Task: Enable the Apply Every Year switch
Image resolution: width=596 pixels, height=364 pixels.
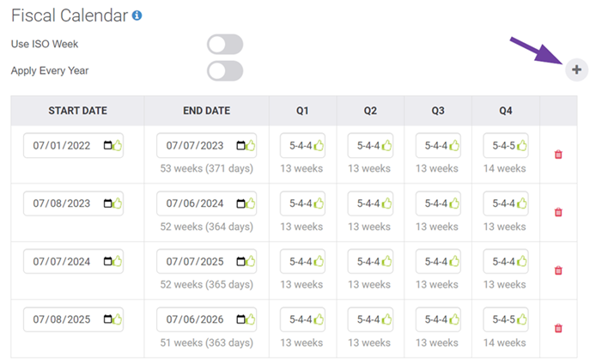Action: [x=224, y=70]
